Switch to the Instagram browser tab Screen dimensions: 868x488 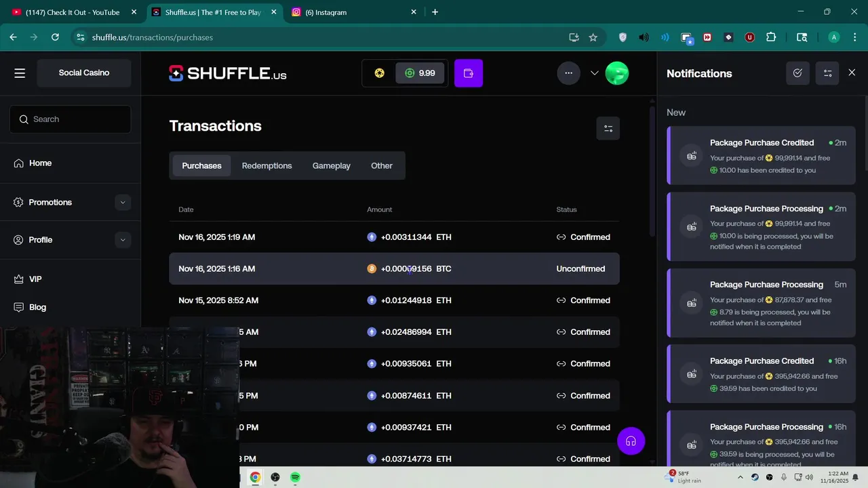click(x=353, y=12)
